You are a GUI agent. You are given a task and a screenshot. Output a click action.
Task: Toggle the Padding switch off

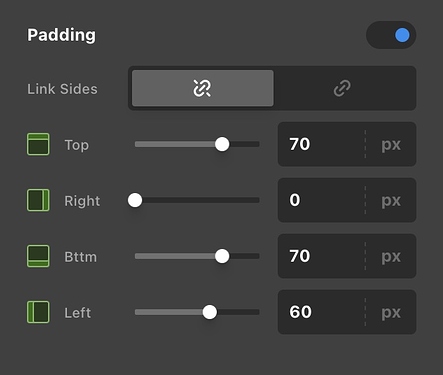click(391, 35)
